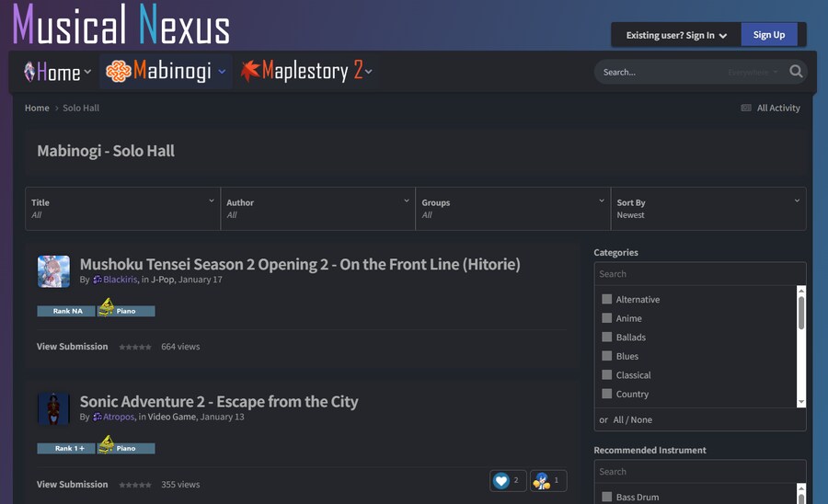
Task: Click Categories scrollbar up arrow
Action: [801, 291]
